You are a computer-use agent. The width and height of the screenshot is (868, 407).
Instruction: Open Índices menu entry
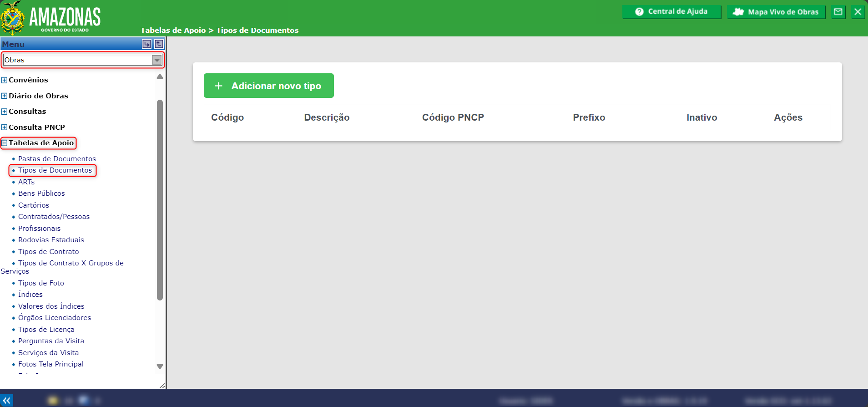[30, 295]
